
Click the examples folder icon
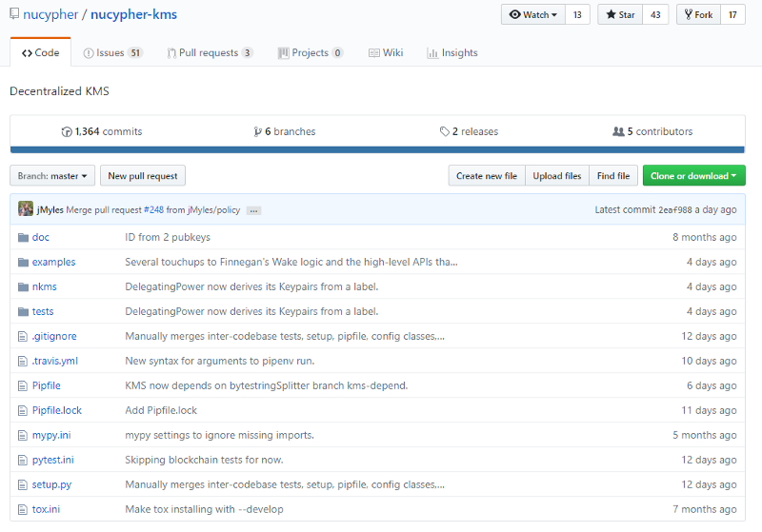[x=23, y=262]
